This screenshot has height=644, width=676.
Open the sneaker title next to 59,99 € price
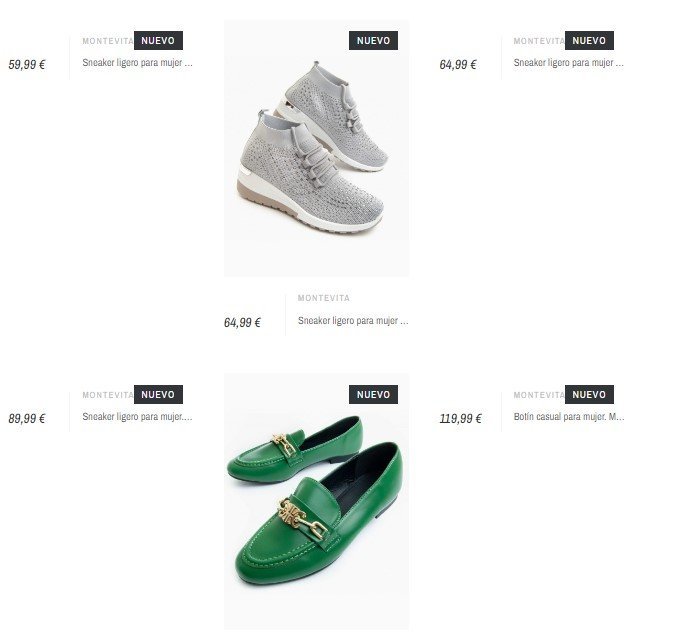137,63
